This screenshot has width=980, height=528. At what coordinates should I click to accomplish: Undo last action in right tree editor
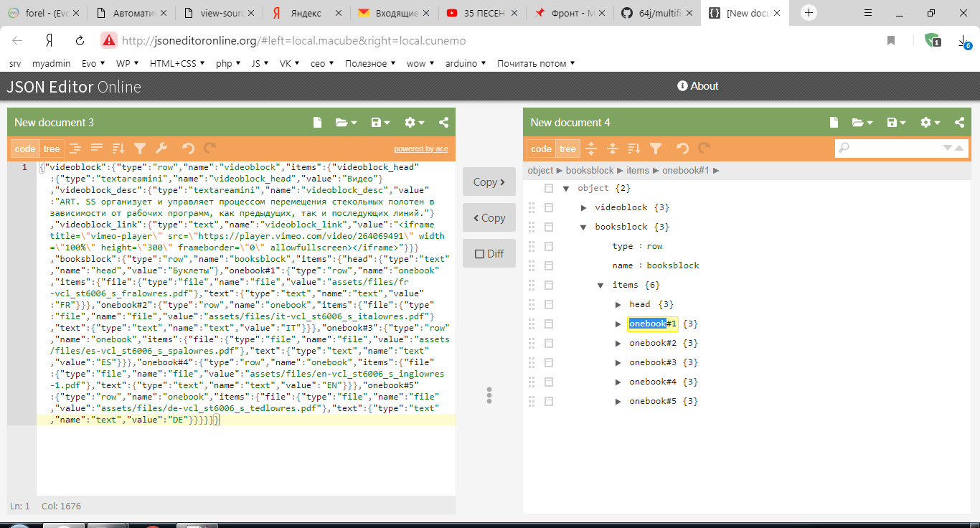682,148
